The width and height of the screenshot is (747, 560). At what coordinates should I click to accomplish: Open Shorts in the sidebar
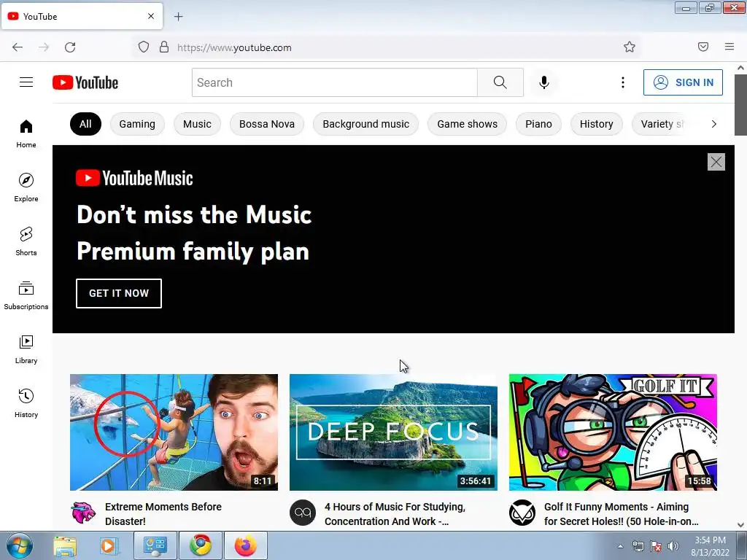pos(26,241)
